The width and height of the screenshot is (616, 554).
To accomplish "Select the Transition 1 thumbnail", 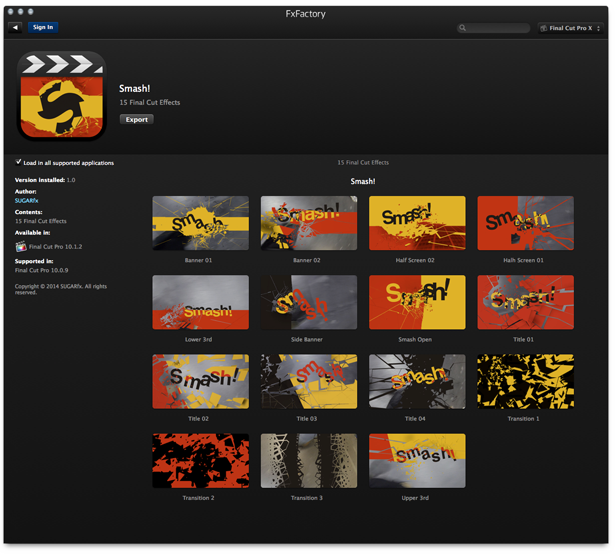I will coord(526,382).
